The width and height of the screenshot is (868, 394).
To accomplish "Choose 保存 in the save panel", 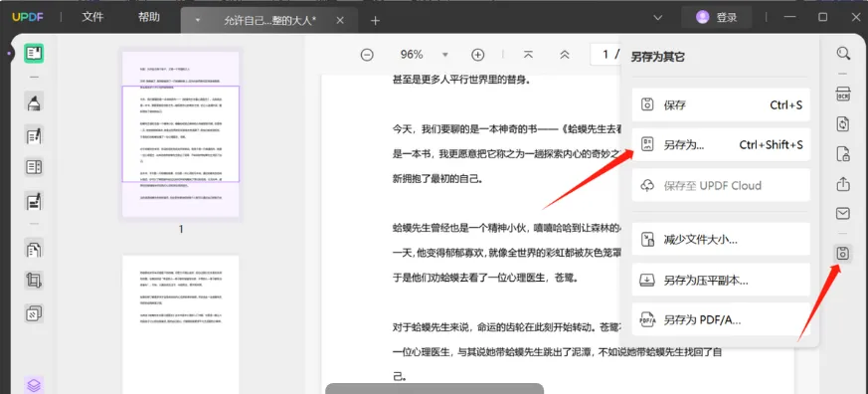I will (x=721, y=104).
